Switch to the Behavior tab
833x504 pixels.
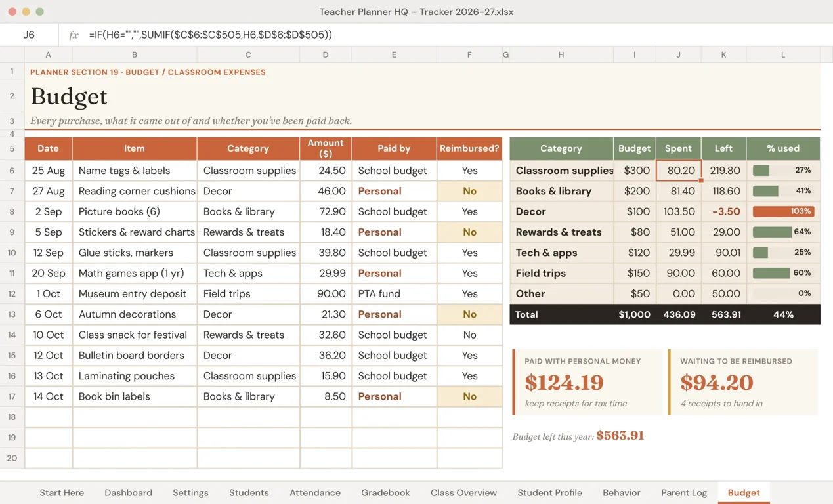coord(621,493)
